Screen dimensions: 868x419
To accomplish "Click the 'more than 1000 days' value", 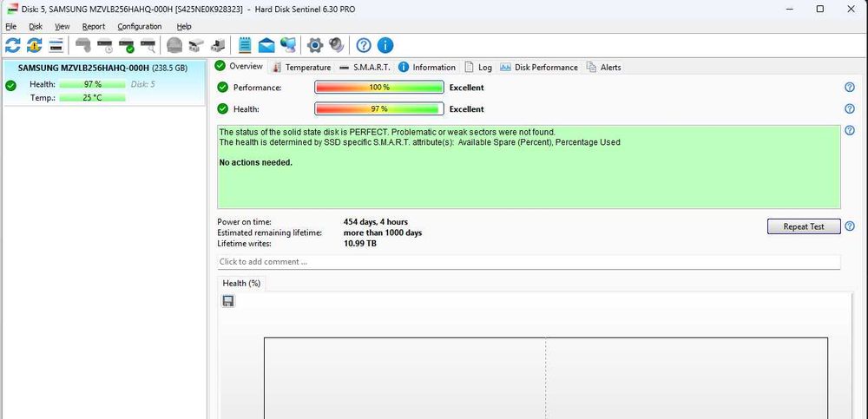I will click(383, 233).
